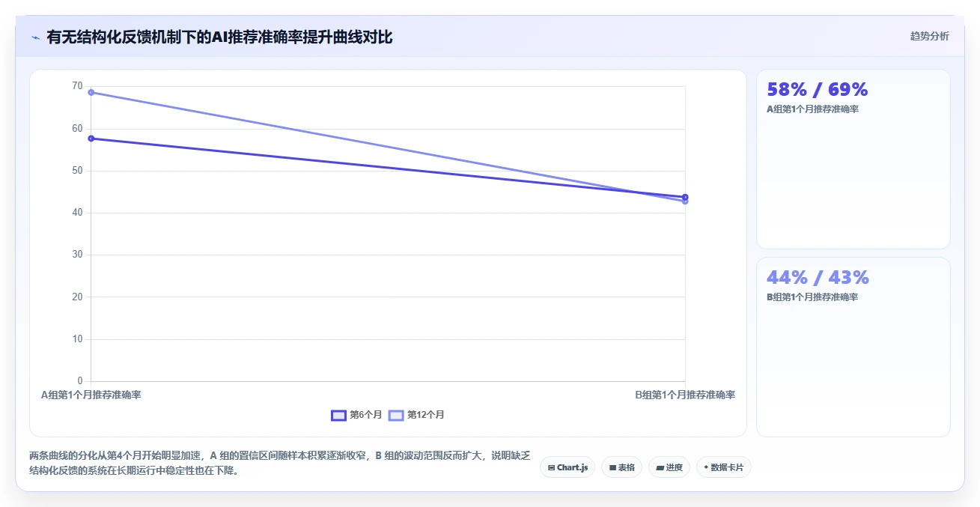Click the 第12个月 legend color box
The image size is (980, 507).
point(396,415)
